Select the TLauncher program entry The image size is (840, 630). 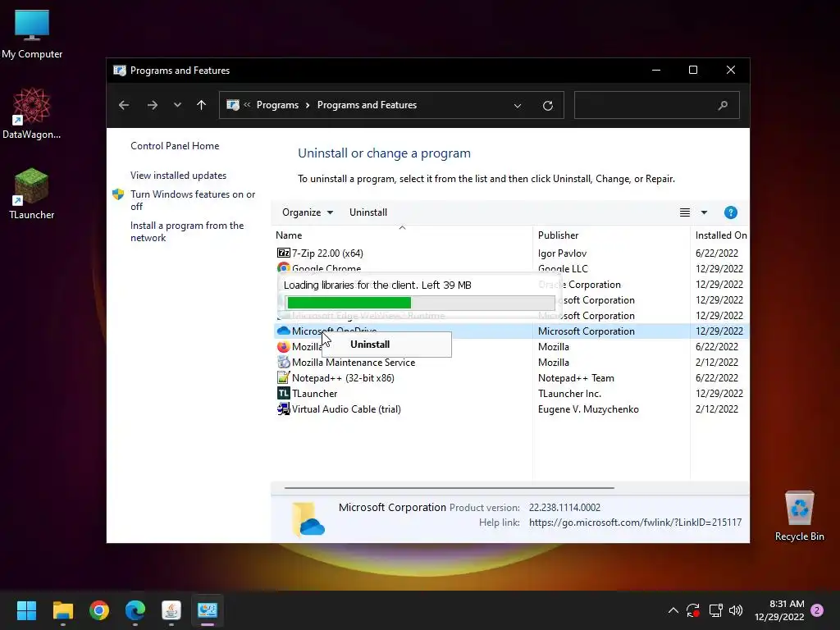point(314,393)
